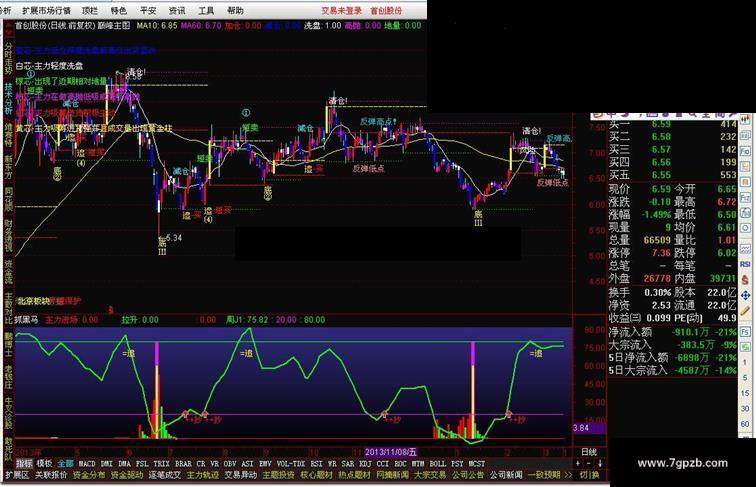The width and height of the screenshot is (756, 487).
Task: Switch to 30-minute period on right toolbar
Action: (745, 408)
